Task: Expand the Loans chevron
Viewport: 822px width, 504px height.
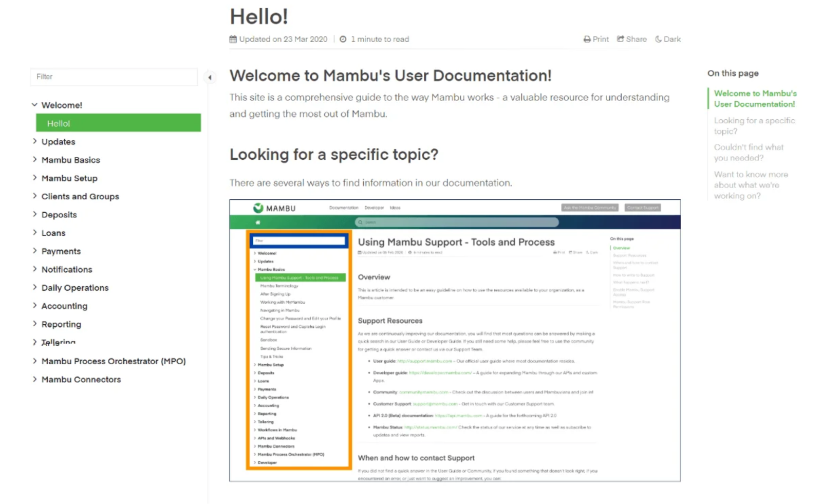Action: pyautogui.click(x=34, y=233)
